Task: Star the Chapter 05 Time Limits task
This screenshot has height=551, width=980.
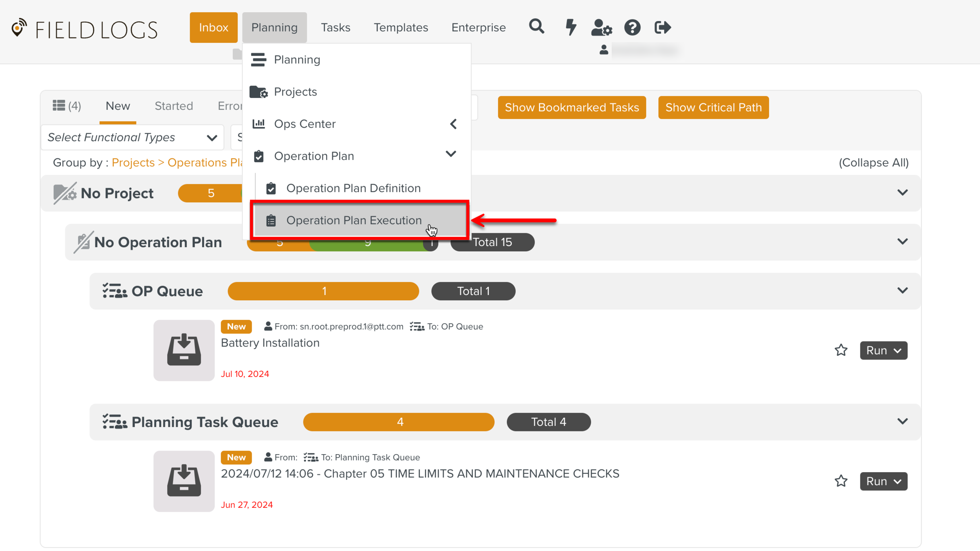Action: (841, 481)
